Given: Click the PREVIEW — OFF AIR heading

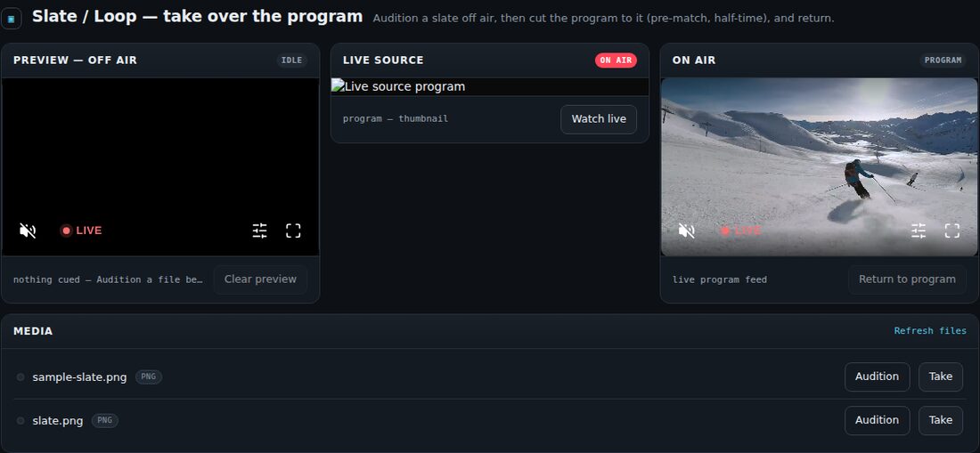Looking at the screenshot, I should (x=75, y=61).
